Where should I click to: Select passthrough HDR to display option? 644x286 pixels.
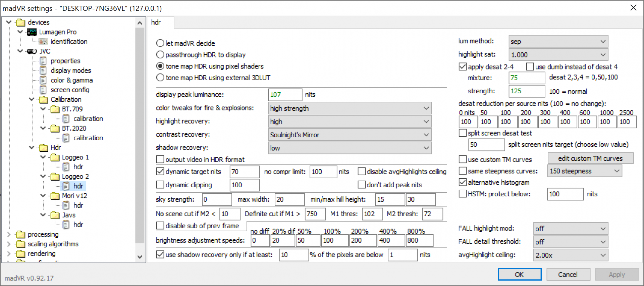click(160, 55)
